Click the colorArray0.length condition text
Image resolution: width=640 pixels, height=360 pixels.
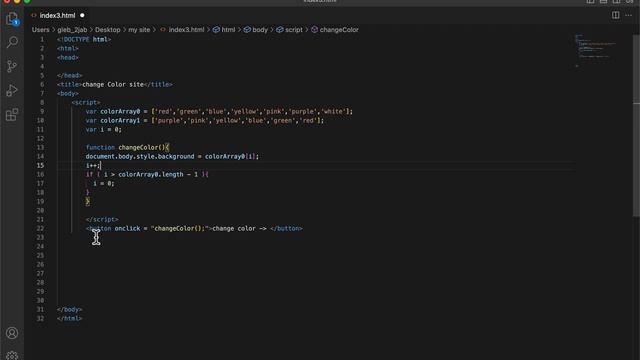point(151,174)
